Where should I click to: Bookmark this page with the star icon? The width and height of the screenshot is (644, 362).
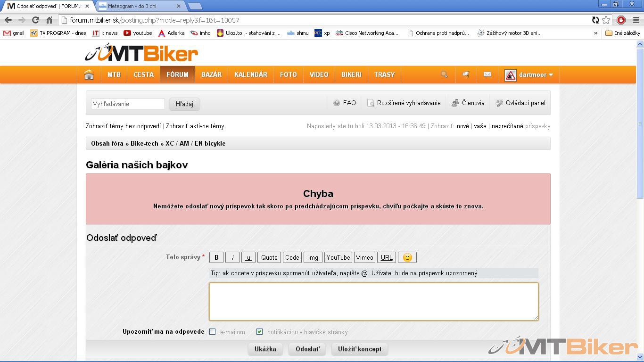(606, 20)
